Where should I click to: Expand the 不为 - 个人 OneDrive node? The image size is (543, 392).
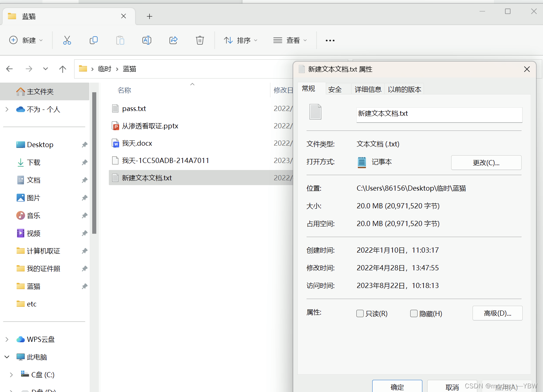7,109
